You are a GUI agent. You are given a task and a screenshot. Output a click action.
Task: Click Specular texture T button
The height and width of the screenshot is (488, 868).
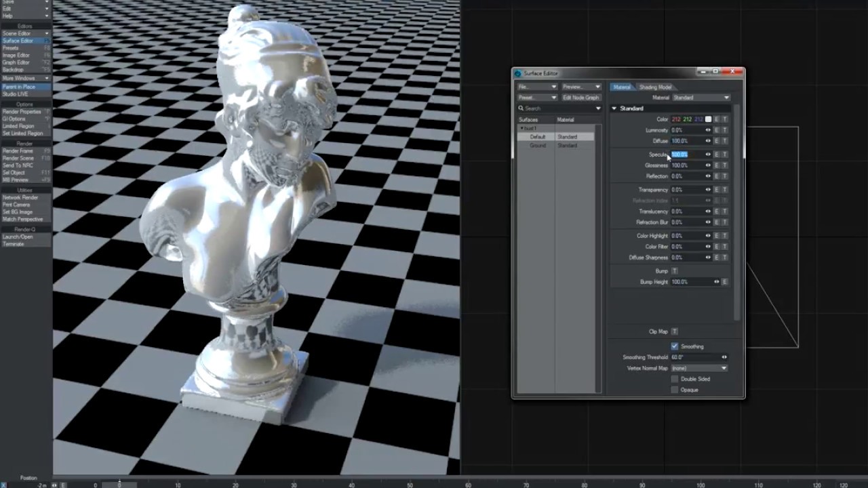point(725,155)
